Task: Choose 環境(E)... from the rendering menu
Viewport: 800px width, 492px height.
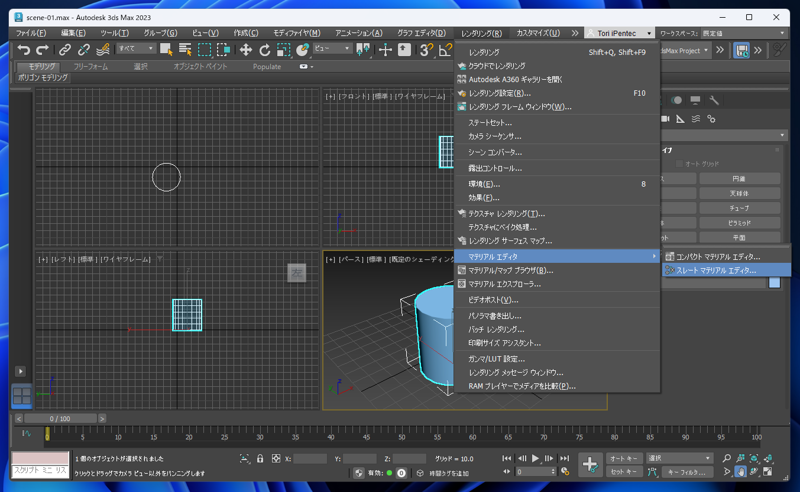Action: 557,184
